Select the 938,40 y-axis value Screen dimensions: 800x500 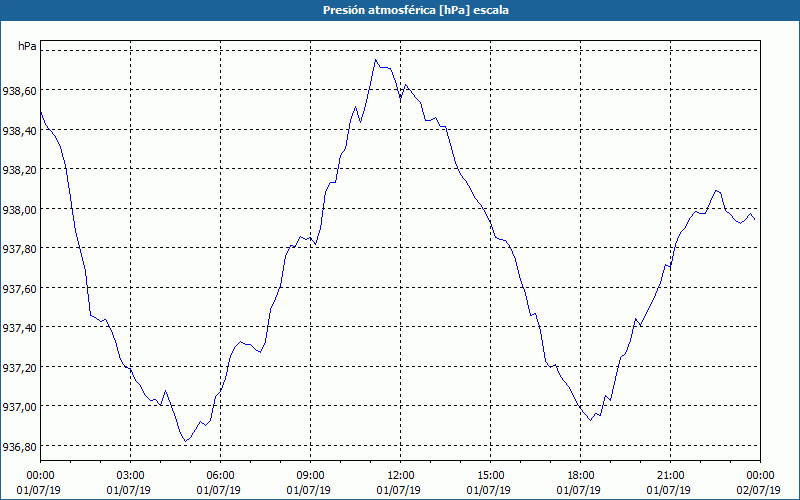tap(19, 131)
